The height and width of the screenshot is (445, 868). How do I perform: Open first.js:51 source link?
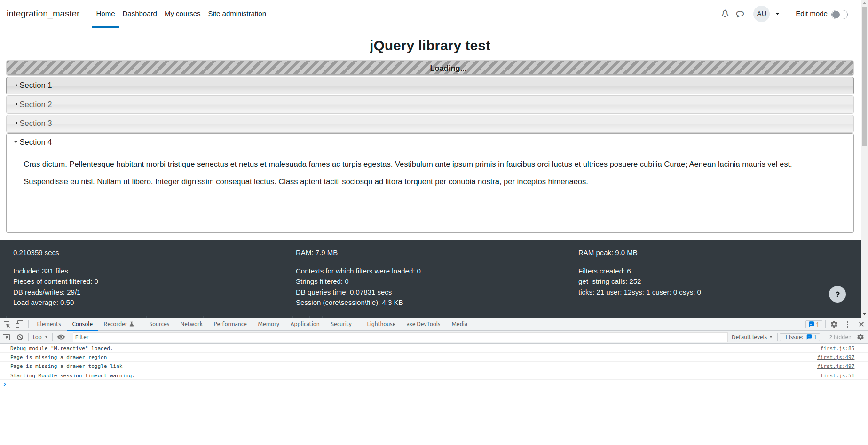(837, 375)
